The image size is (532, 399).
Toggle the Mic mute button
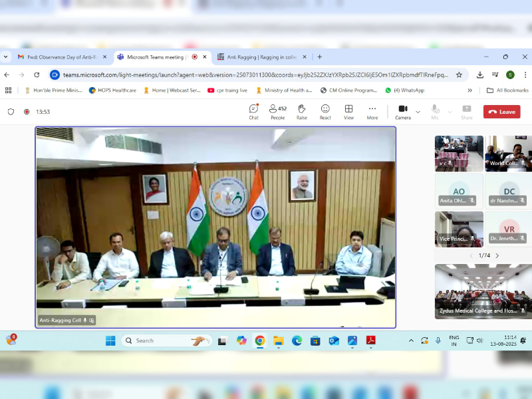pos(435,111)
